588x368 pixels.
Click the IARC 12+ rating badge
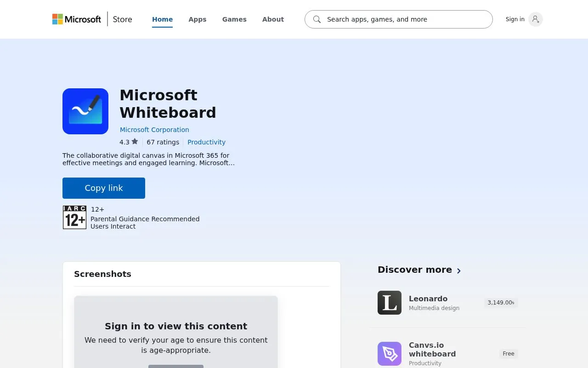pyautogui.click(x=74, y=217)
